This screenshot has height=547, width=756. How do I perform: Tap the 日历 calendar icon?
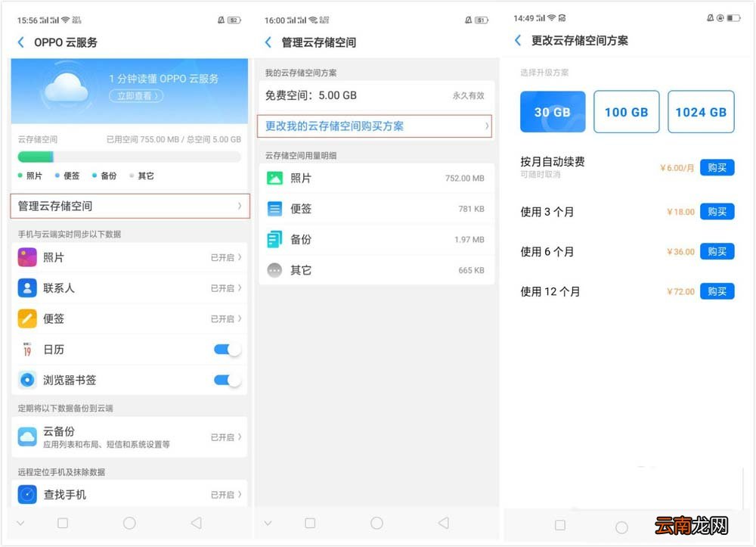(x=27, y=350)
